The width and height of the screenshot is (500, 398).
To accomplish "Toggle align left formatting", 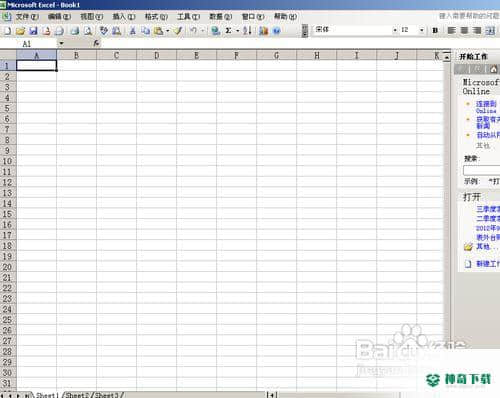I will click(451, 31).
